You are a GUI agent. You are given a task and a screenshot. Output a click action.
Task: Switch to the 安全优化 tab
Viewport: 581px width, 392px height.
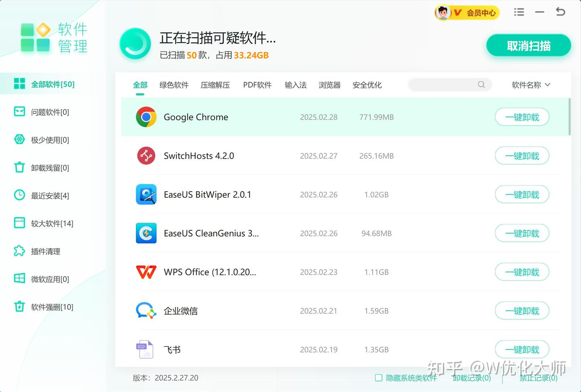tap(367, 85)
